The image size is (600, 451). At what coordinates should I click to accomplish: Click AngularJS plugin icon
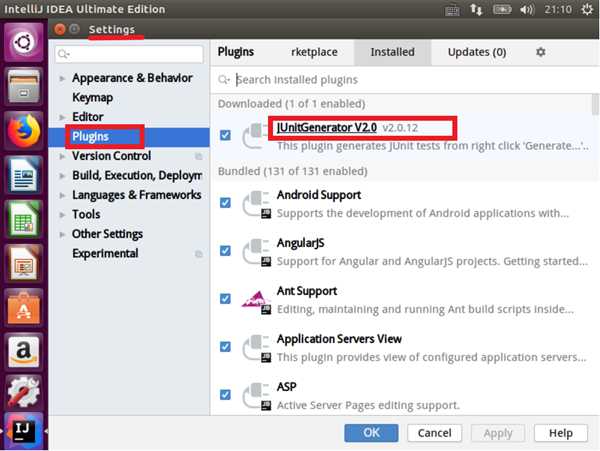click(x=256, y=251)
